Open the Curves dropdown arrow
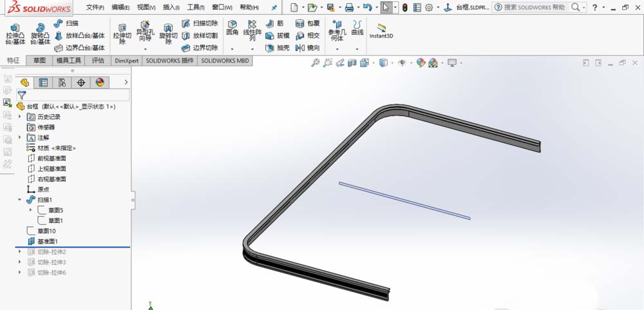This screenshot has height=310, width=644. pos(357,49)
